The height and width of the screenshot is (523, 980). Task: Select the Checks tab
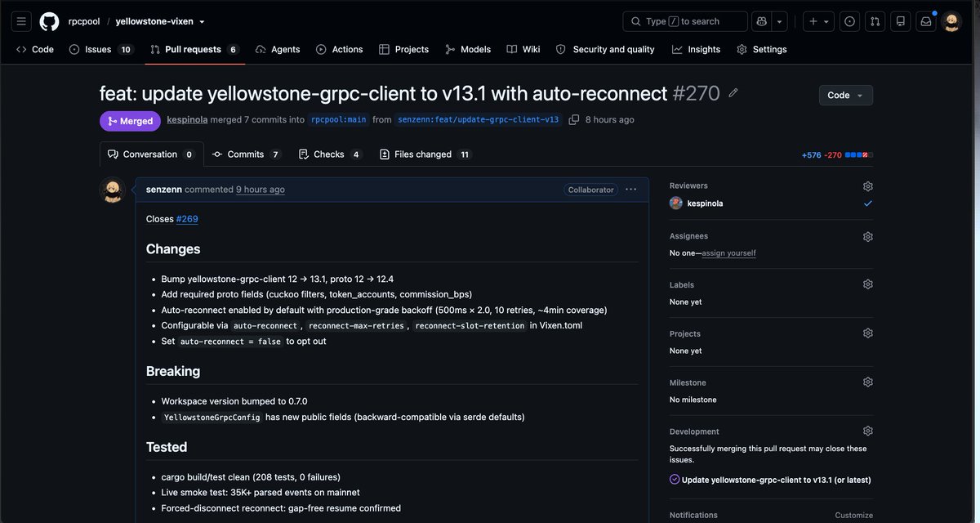(x=330, y=154)
